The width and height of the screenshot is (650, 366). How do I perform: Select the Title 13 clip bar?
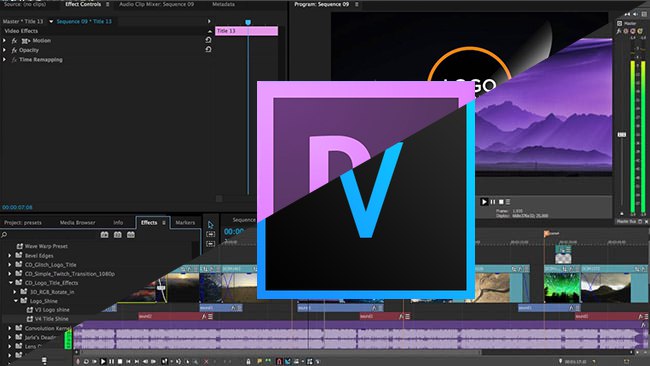click(246, 31)
